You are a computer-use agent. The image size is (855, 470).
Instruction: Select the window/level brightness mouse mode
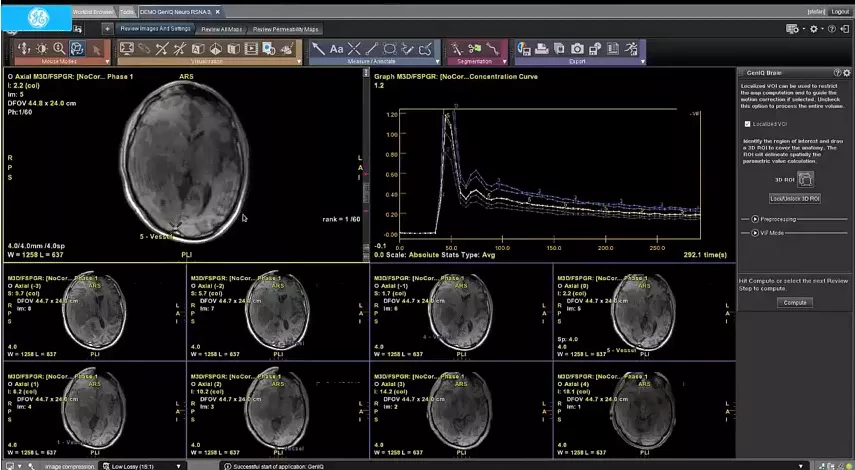click(x=41, y=49)
